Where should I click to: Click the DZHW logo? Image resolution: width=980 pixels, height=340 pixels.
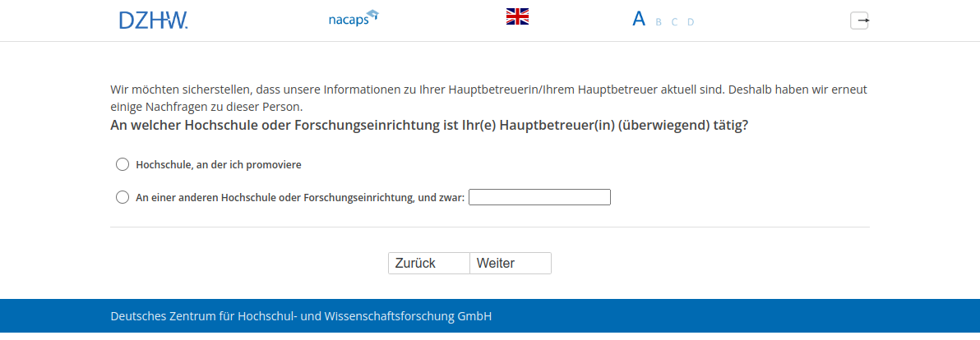point(153,20)
